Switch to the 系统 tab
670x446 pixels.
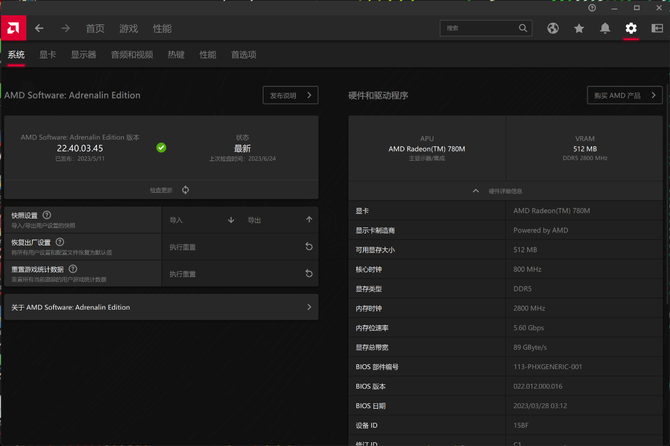(x=16, y=55)
